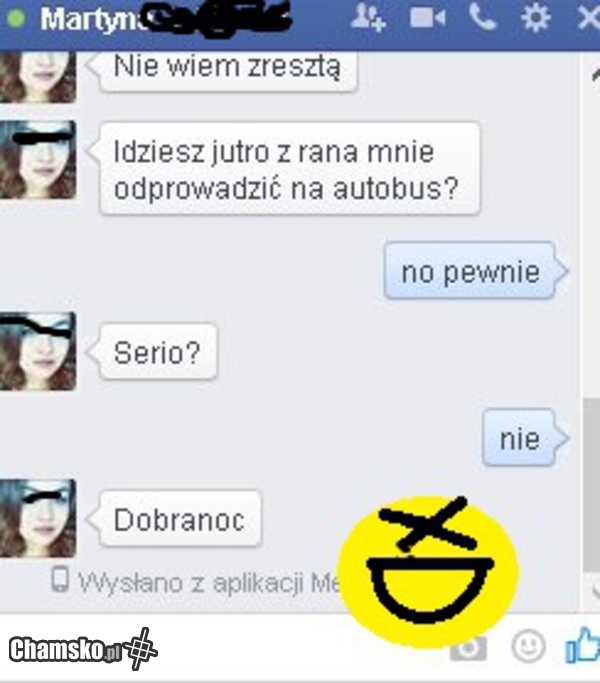Click the mobile phone icon beside Wysłano
This screenshot has width=600, height=683.
(x=61, y=580)
